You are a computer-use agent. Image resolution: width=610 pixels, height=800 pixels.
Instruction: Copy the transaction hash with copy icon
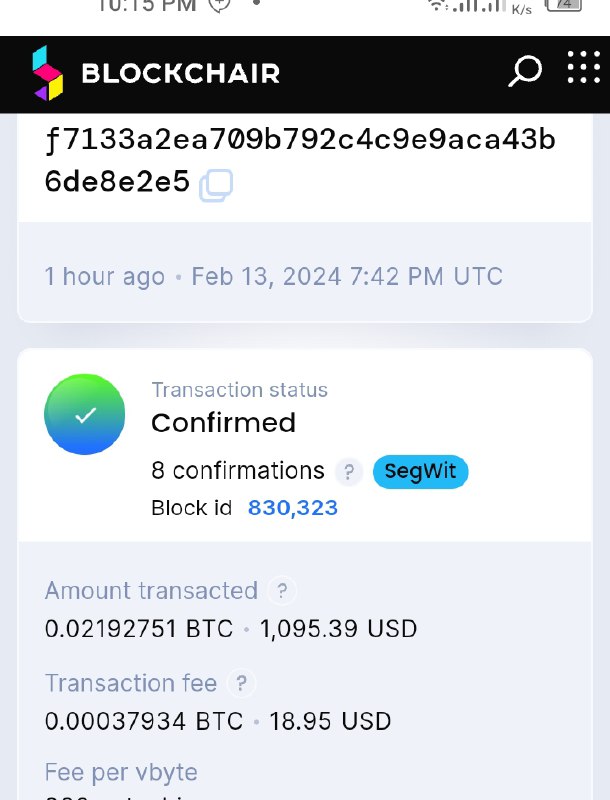click(216, 186)
